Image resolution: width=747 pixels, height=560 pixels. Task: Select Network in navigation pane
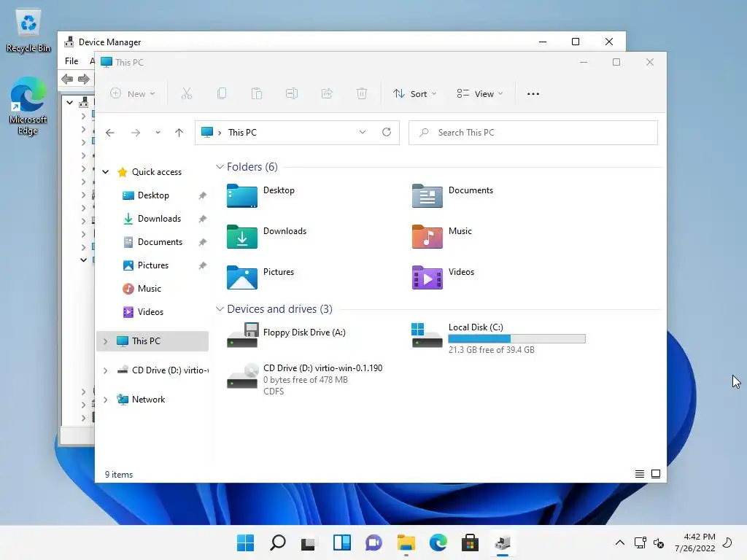[x=148, y=399]
